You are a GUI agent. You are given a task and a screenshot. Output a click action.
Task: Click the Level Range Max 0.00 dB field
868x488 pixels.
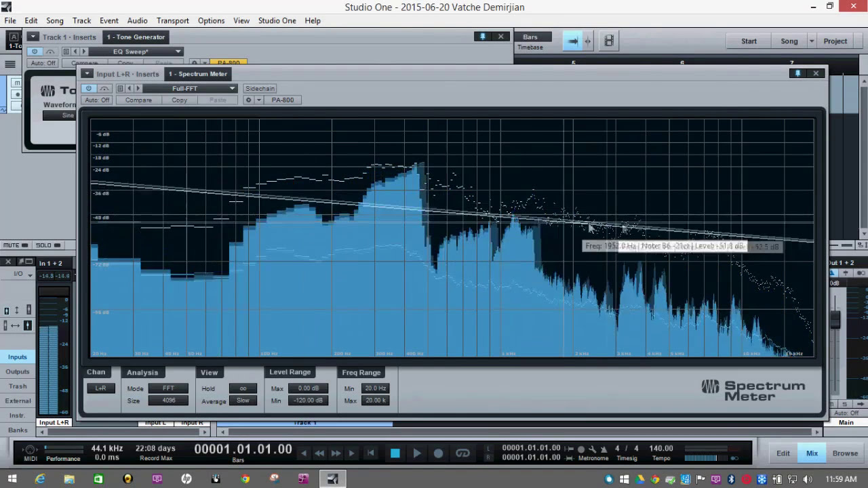click(x=309, y=388)
